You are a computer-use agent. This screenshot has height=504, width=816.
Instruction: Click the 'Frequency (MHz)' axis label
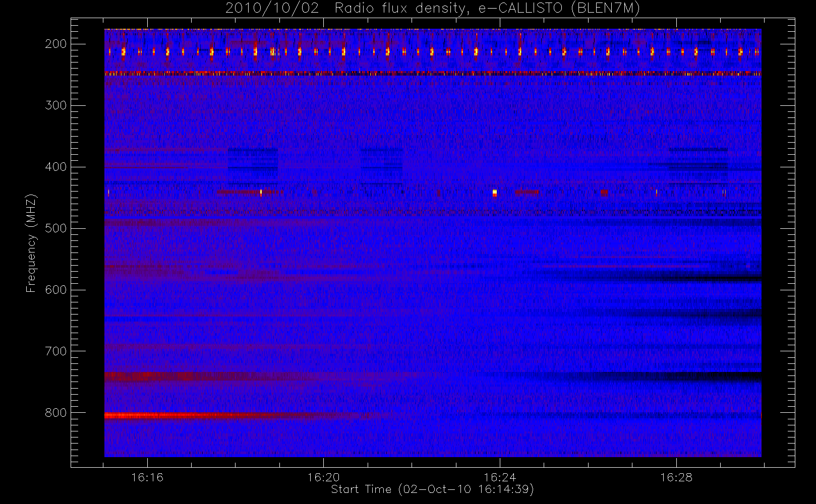(31, 243)
